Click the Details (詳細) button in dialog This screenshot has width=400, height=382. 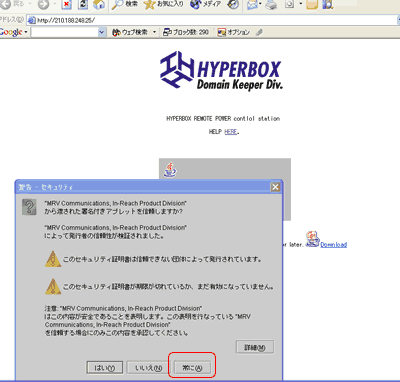point(255,347)
